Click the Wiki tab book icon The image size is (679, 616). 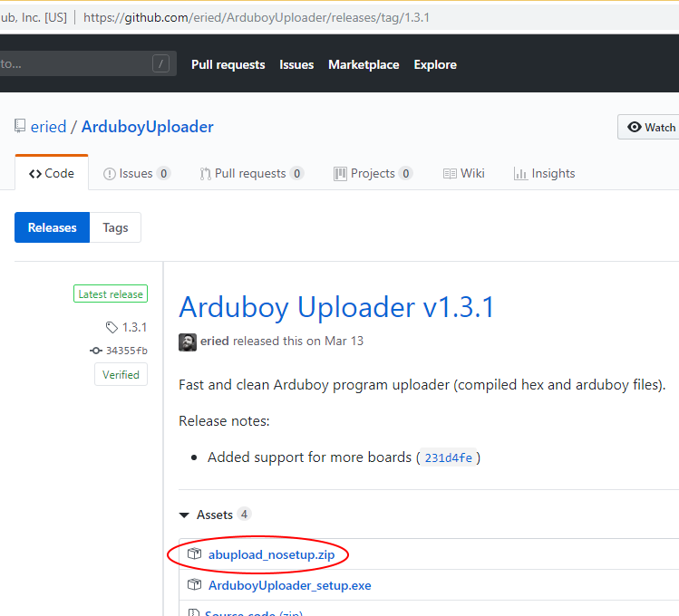point(450,174)
